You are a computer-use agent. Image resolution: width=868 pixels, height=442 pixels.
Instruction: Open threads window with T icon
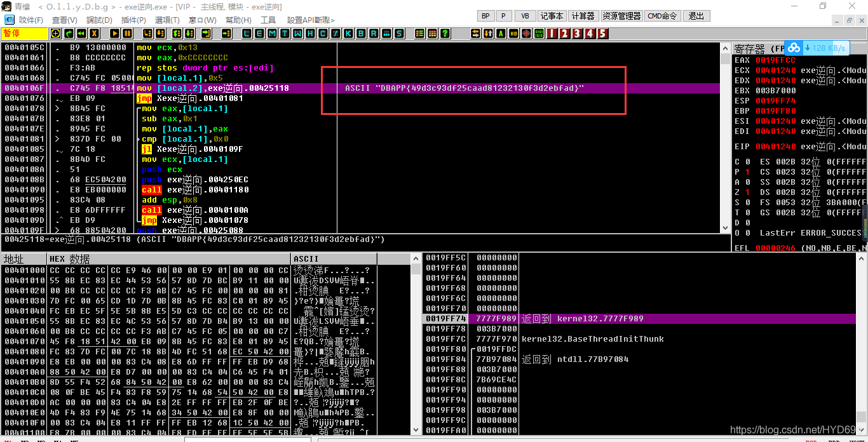pyautogui.click(x=285, y=33)
